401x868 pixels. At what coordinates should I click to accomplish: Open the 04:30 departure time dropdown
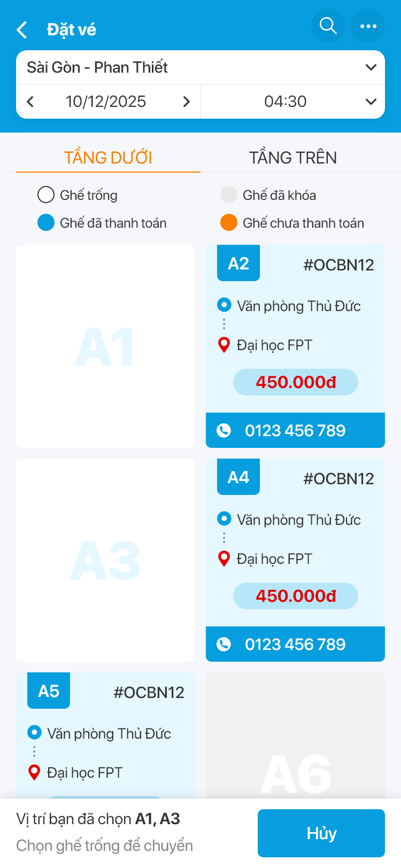(292, 102)
